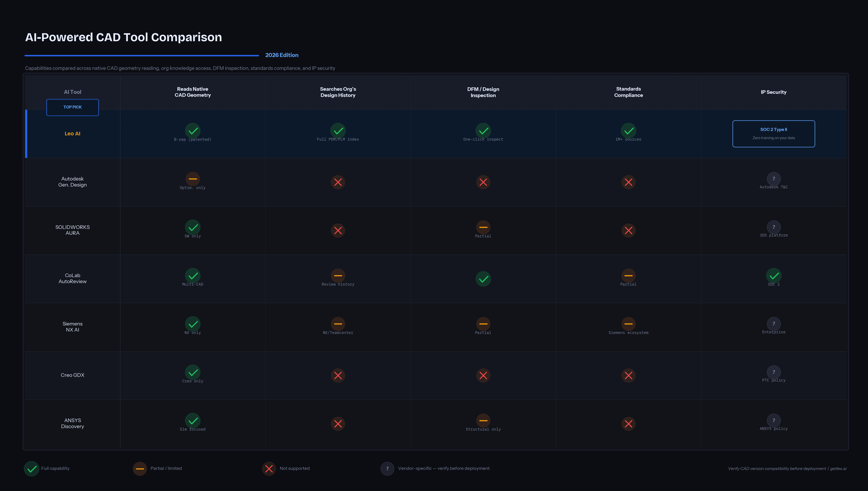
Task: Click CoLab AutoReview's 'SOC 2' checkmark icon
Action: pyautogui.click(x=773, y=275)
